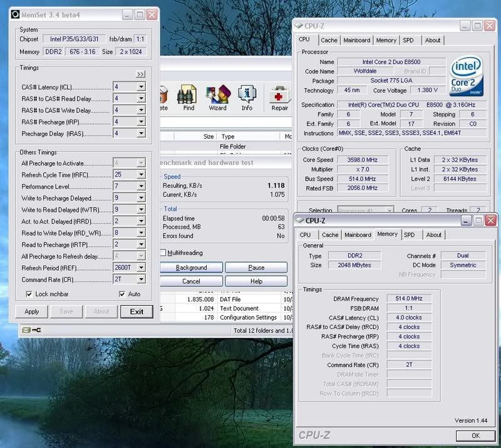Click the Size column header in WinRAR
Viewport: 501px width, 448px height.
(x=195, y=137)
